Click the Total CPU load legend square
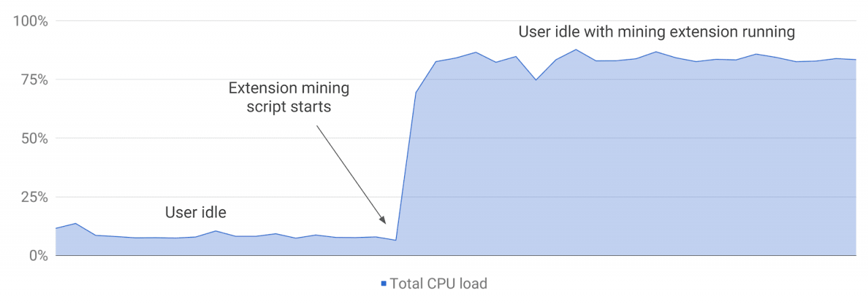 pos(384,284)
